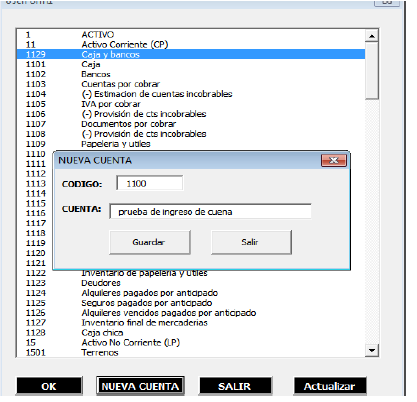
Task: Focus the CUENTA name field
Action: coord(210,212)
